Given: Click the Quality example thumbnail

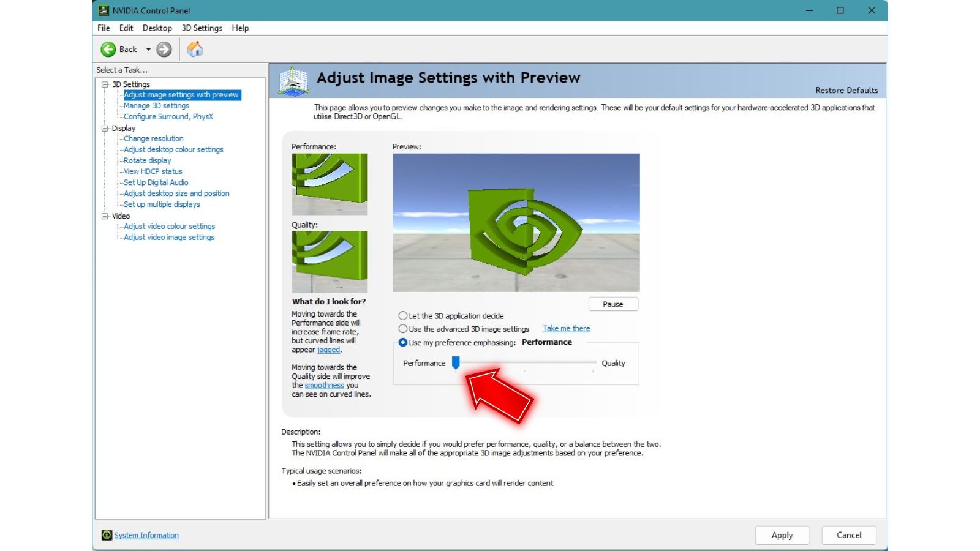Looking at the screenshot, I should 330,261.
